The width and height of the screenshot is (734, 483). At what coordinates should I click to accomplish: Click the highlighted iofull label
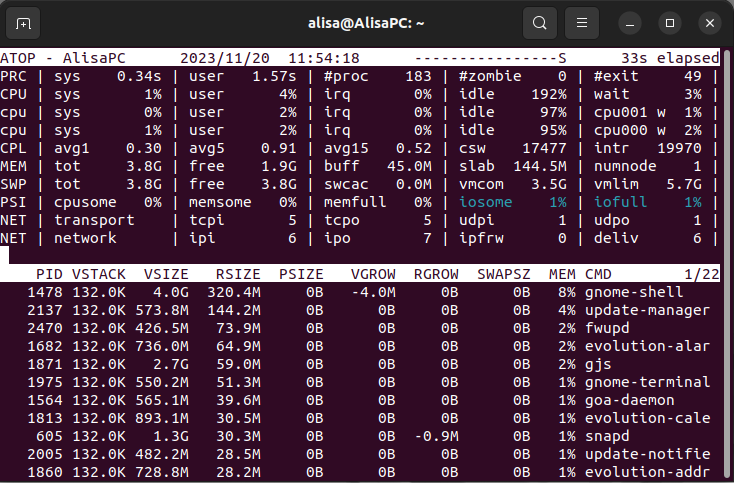point(621,202)
